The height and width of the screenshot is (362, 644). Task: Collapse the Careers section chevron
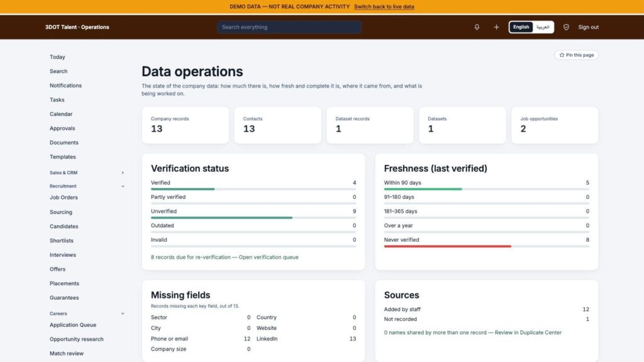[x=123, y=314]
